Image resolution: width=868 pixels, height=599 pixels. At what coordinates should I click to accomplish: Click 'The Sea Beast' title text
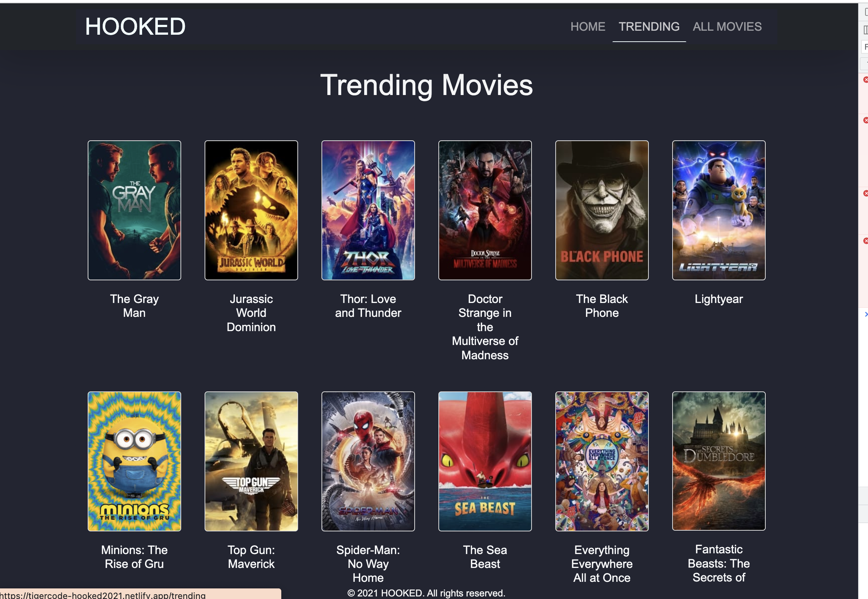pos(485,557)
